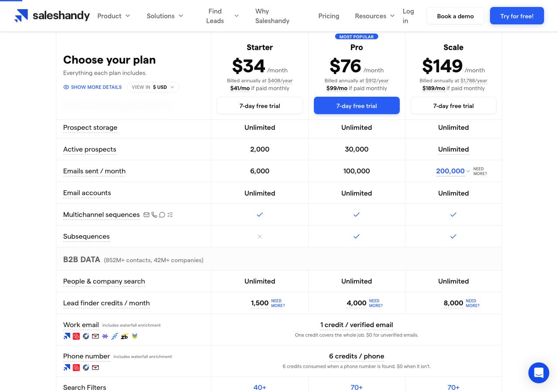Click the rocket icon under Phone number
This screenshot has height=392, width=558.
click(x=86, y=368)
